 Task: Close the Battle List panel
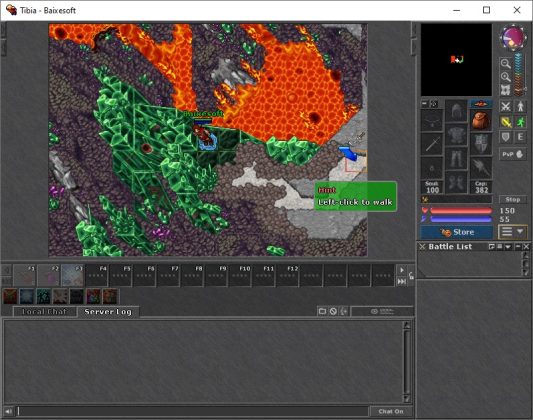[526, 247]
